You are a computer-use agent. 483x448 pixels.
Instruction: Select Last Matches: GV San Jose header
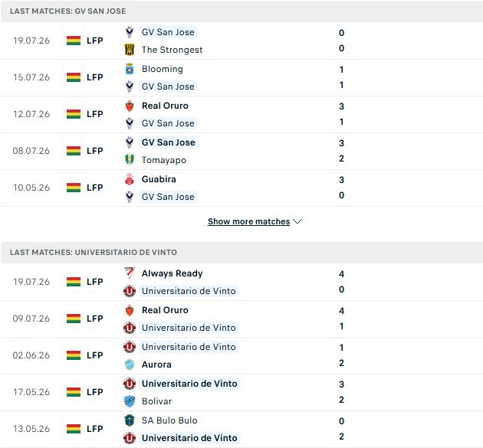[242, 11]
